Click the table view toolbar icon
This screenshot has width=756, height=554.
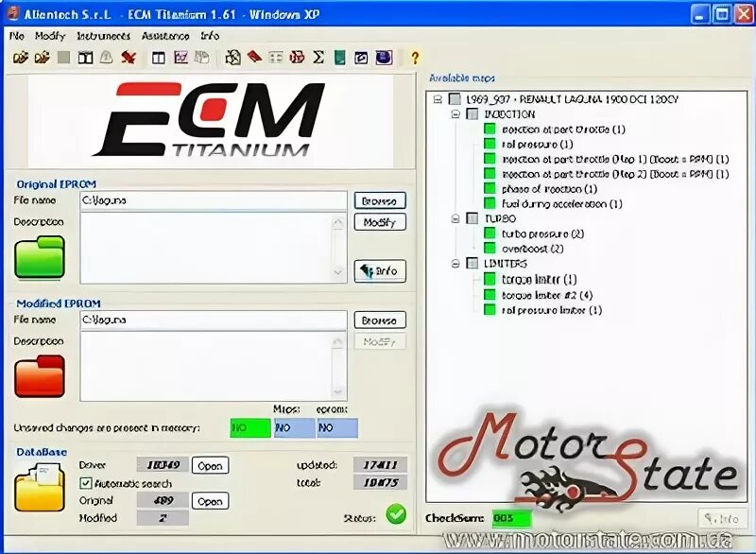(x=158, y=58)
